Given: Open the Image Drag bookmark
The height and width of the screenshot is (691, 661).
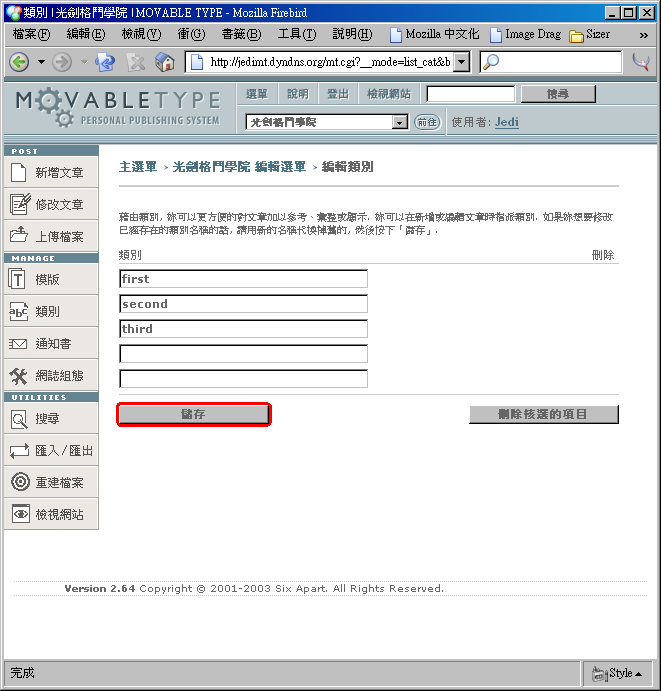Looking at the screenshot, I should click(526, 34).
